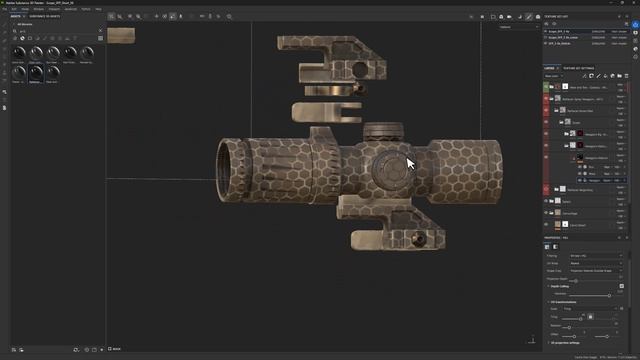Select the highlighted material sphere thumbnail

click(36, 72)
